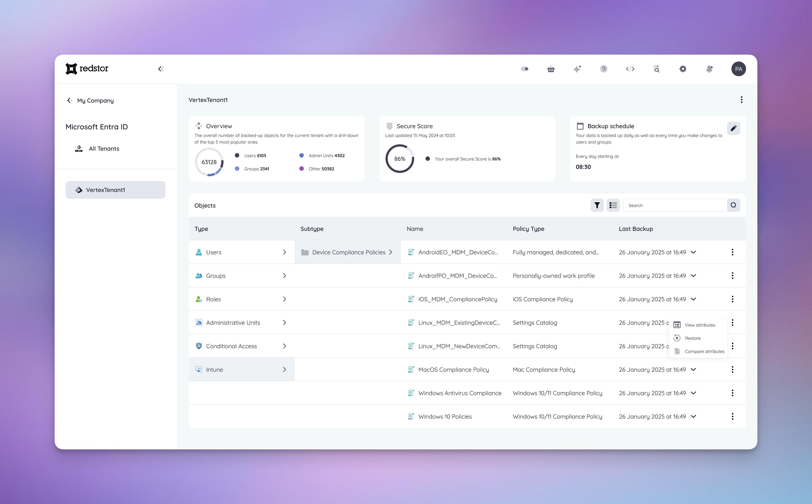The image size is (812, 504).
Task: Open Windows Antivirus Compliance name entry
Action: pyautogui.click(x=455, y=393)
